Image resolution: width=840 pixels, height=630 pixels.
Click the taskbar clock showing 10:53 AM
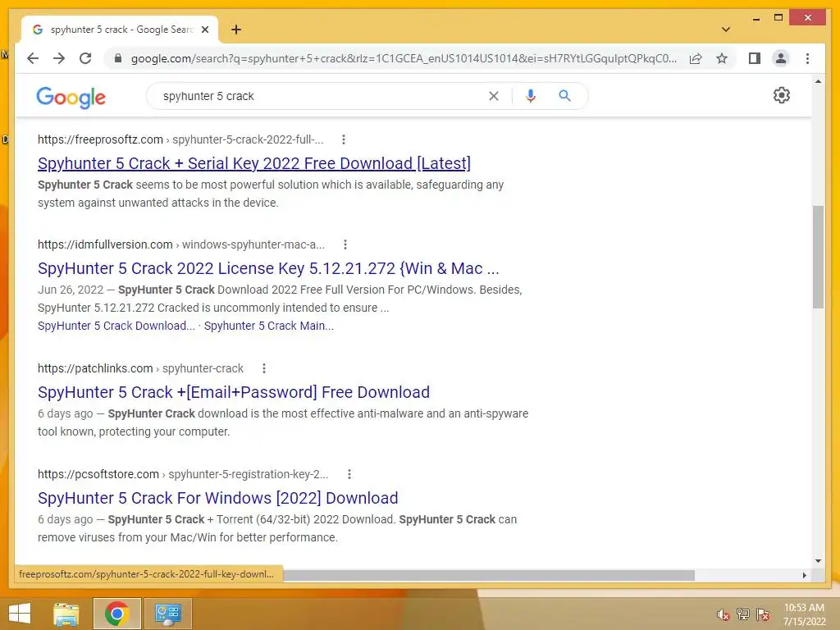click(x=804, y=614)
